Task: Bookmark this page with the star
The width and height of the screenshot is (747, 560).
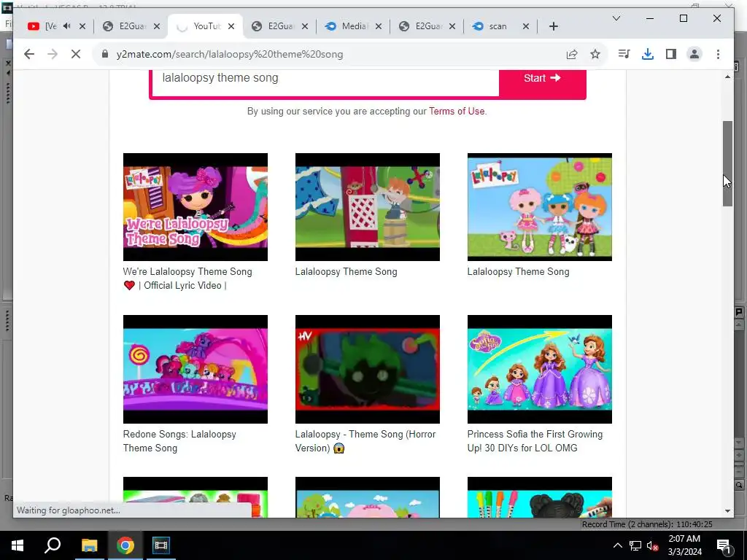Action: coord(595,54)
